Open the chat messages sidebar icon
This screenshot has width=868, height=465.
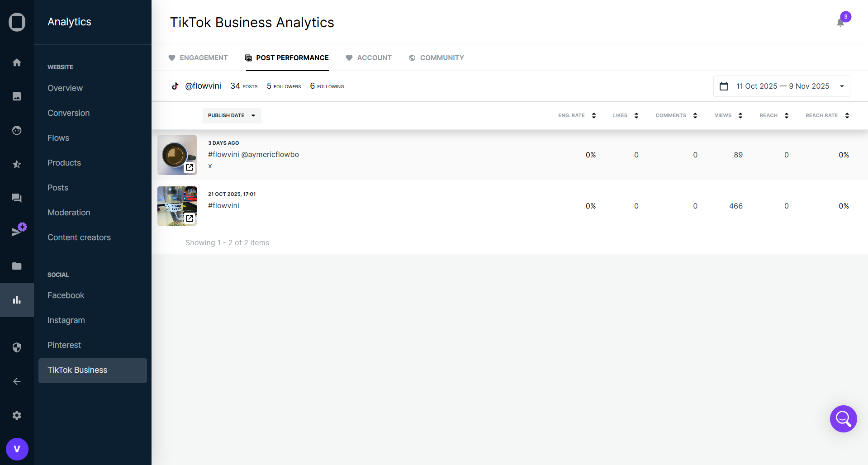click(17, 198)
